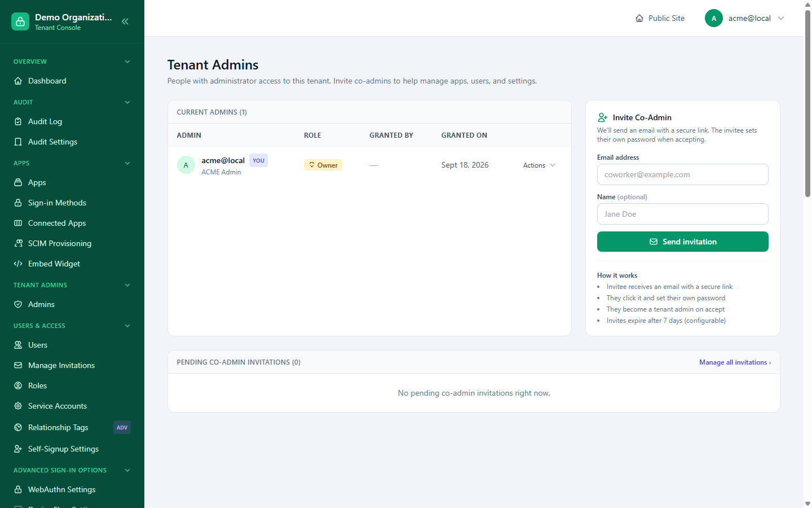Screen dimensions: 812x508
Task: Collapse ADVANCED SIGN-IN OPTIONS section chevron
Action: (127, 470)
